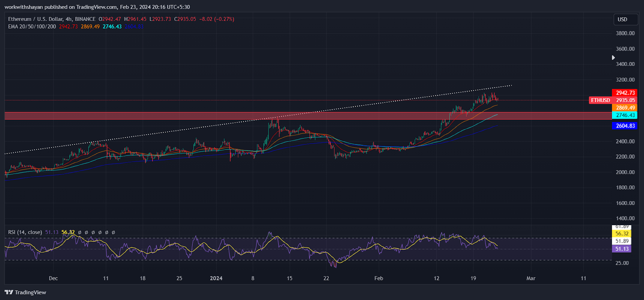This screenshot has height=300, width=644.
Task: Click the EMA 20/50/100/200 indicator legend
Action: click(x=32, y=27)
